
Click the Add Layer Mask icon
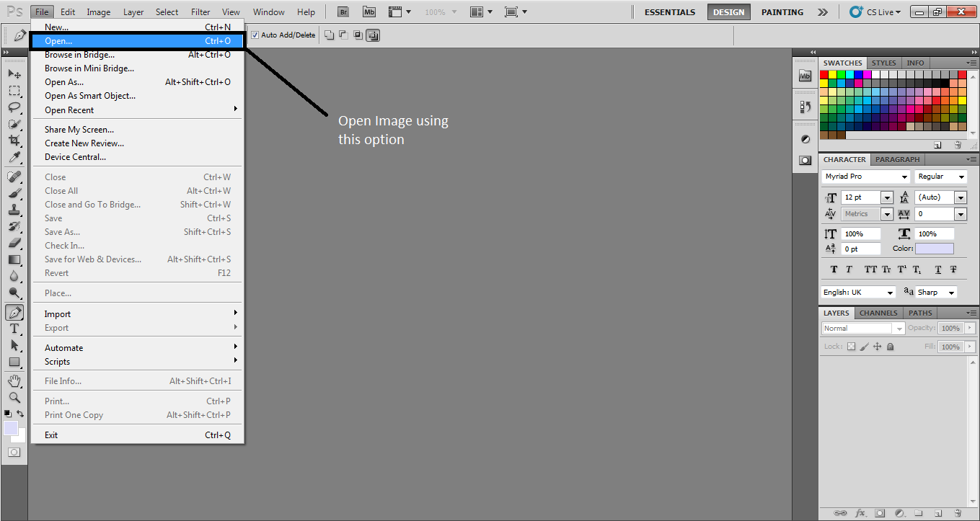880,514
